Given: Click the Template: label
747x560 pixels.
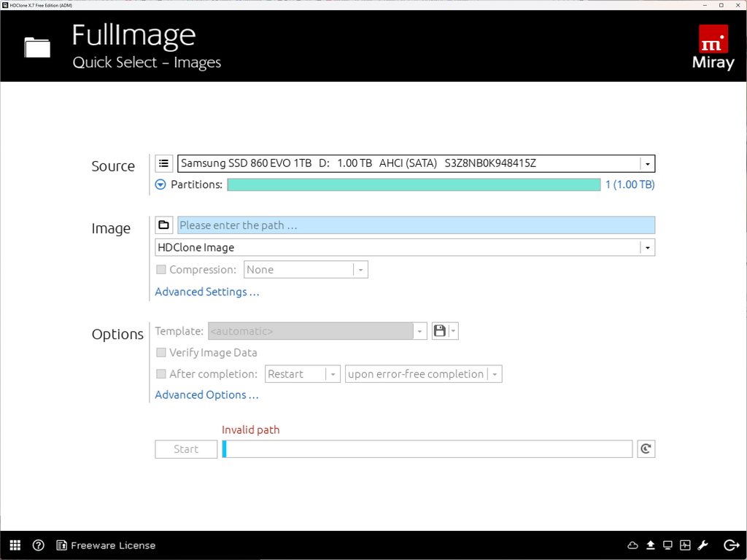Looking at the screenshot, I should pos(179,331).
